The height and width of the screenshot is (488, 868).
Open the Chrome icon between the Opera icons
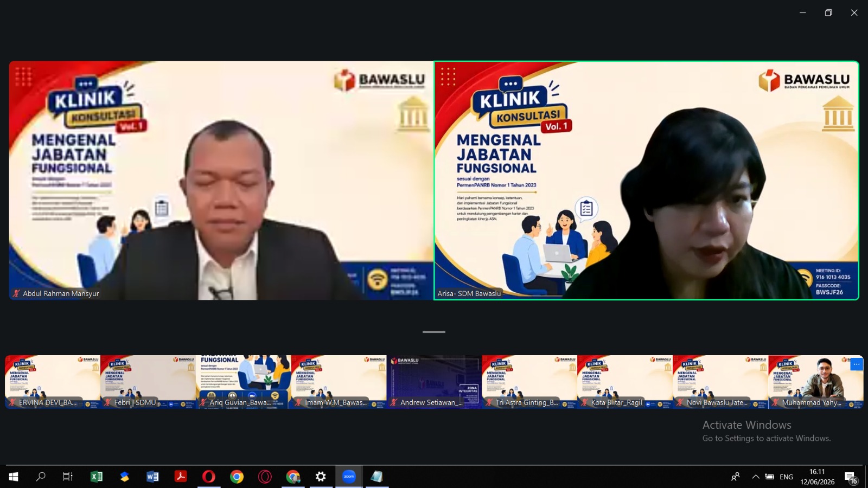(x=237, y=477)
